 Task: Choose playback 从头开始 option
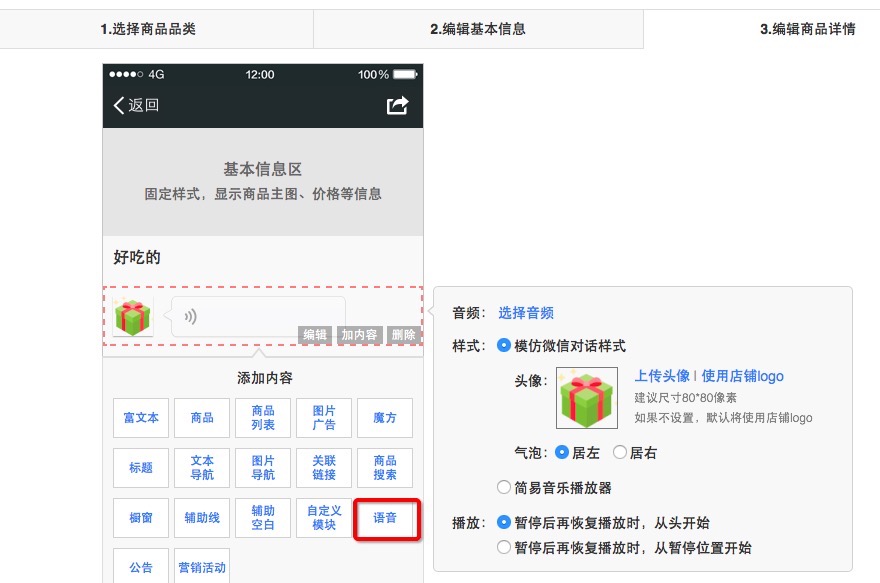504,523
